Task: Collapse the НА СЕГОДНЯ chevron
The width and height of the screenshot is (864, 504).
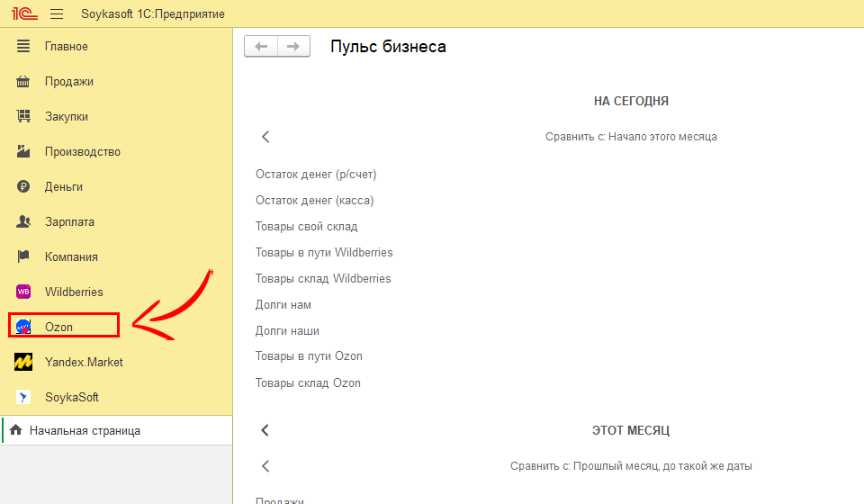Action: [265, 137]
